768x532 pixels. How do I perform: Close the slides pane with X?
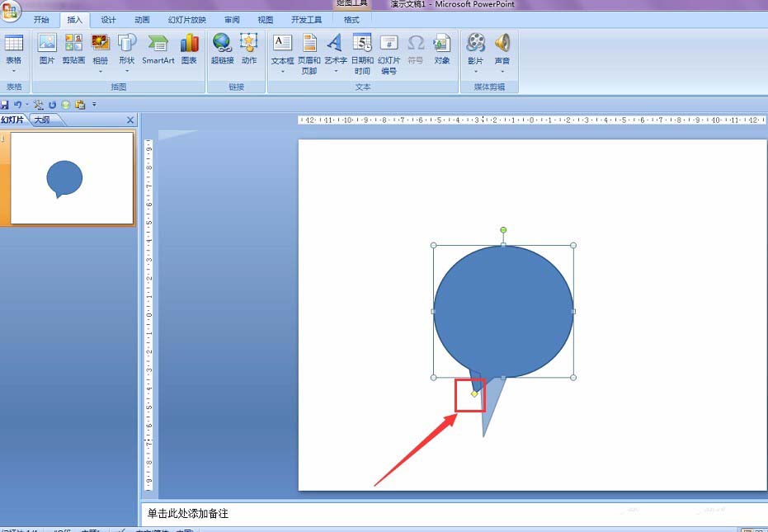click(130, 120)
